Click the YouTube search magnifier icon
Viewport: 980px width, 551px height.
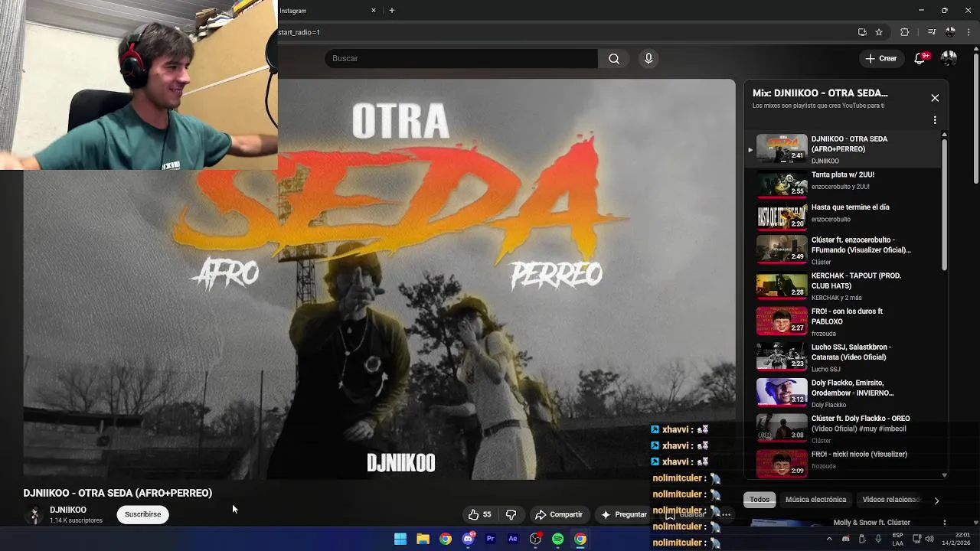614,59
